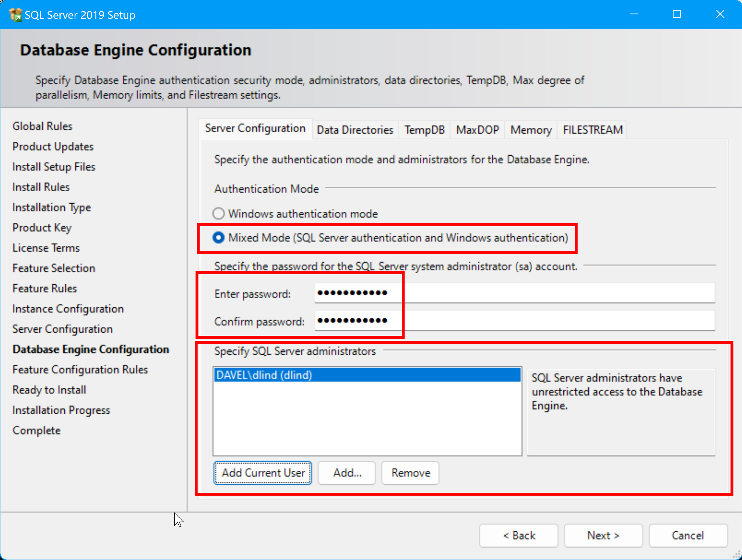Click the Add Current User button
742x560 pixels.
pyautogui.click(x=263, y=473)
